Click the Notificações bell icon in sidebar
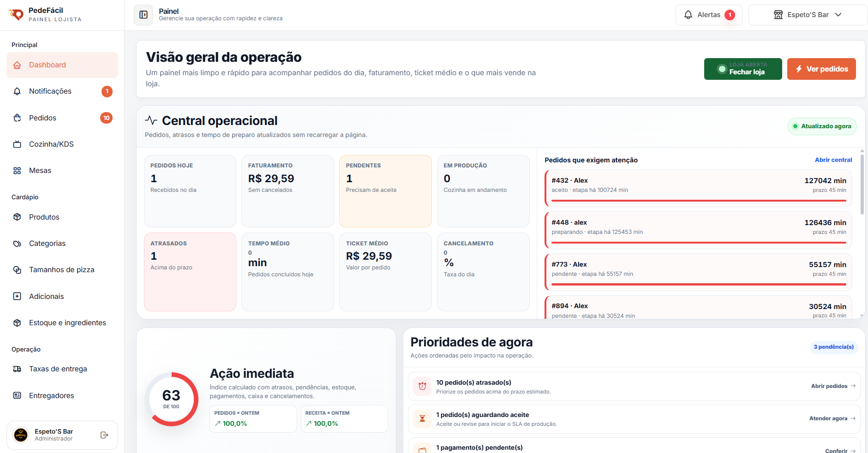 coord(17,91)
